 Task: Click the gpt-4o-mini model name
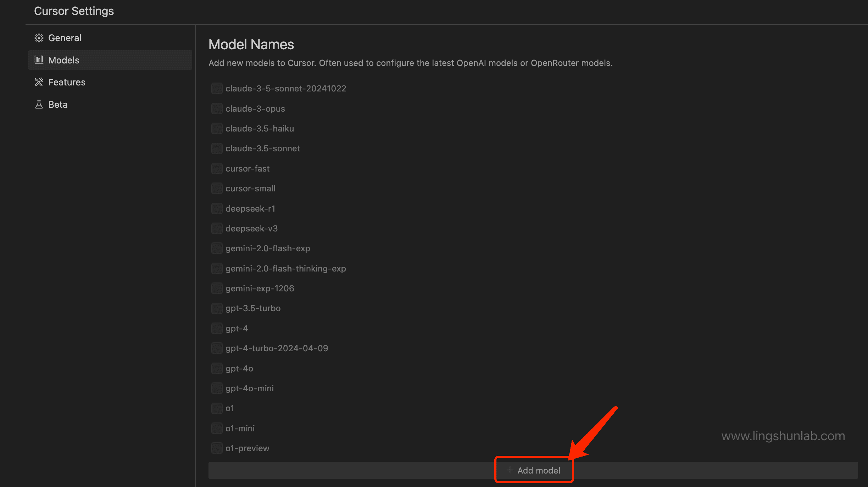(x=250, y=388)
